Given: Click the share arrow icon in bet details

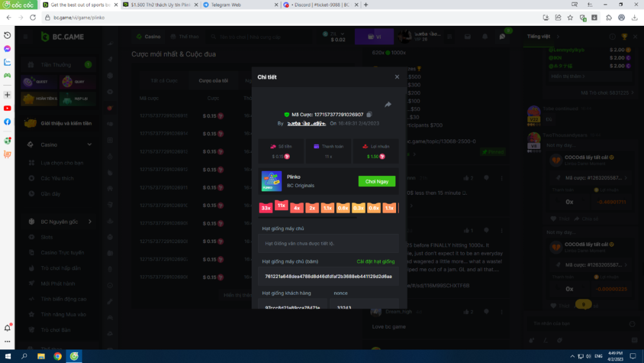Looking at the screenshot, I should pyautogui.click(x=388, y=104).
